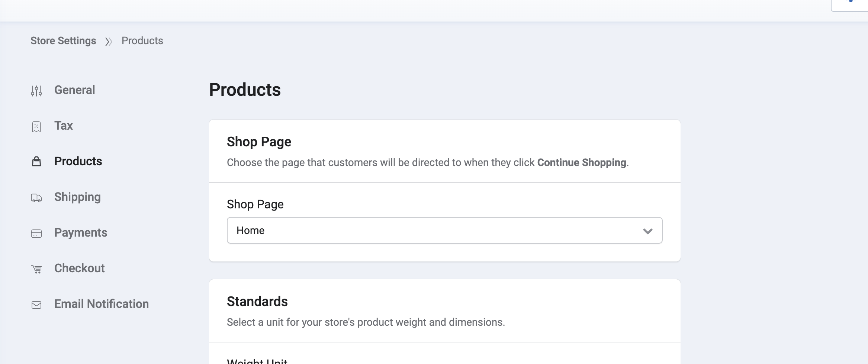Click the Products shopping bag icon
Screen dimensions: 868x364
click(36, 162)
